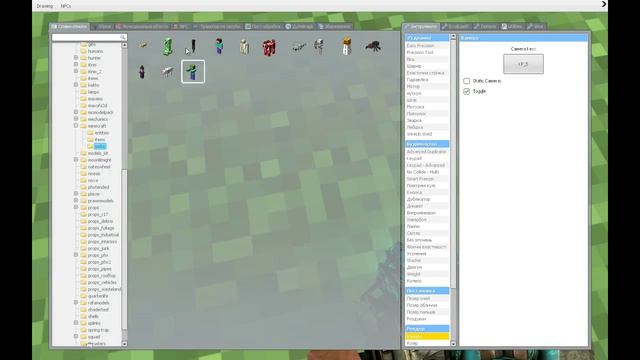Image resolution: width=640 pixels, height=360 pixels.
Task: Select the highlighted zombie model
Action: tap(193, 71)
